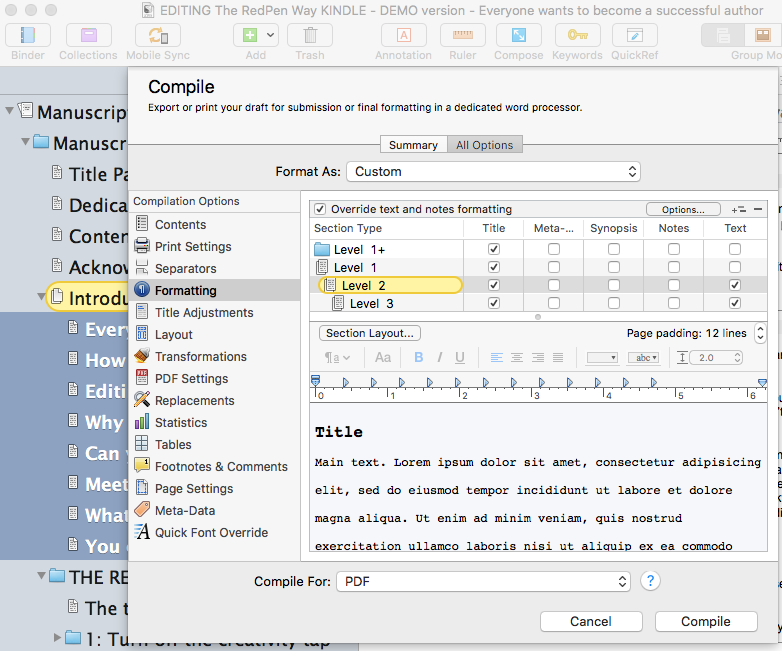Toggle the Ruler toolbar icon

(462, 35)
